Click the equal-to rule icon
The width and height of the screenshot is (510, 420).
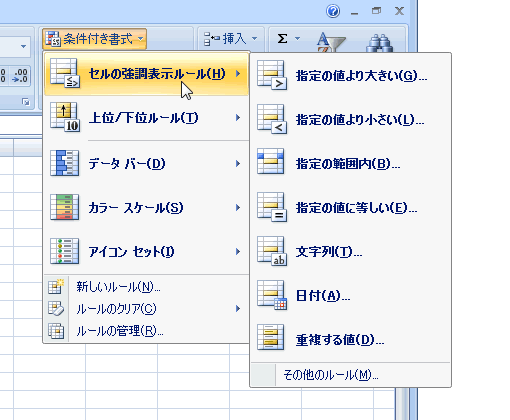tap(272, 207)
